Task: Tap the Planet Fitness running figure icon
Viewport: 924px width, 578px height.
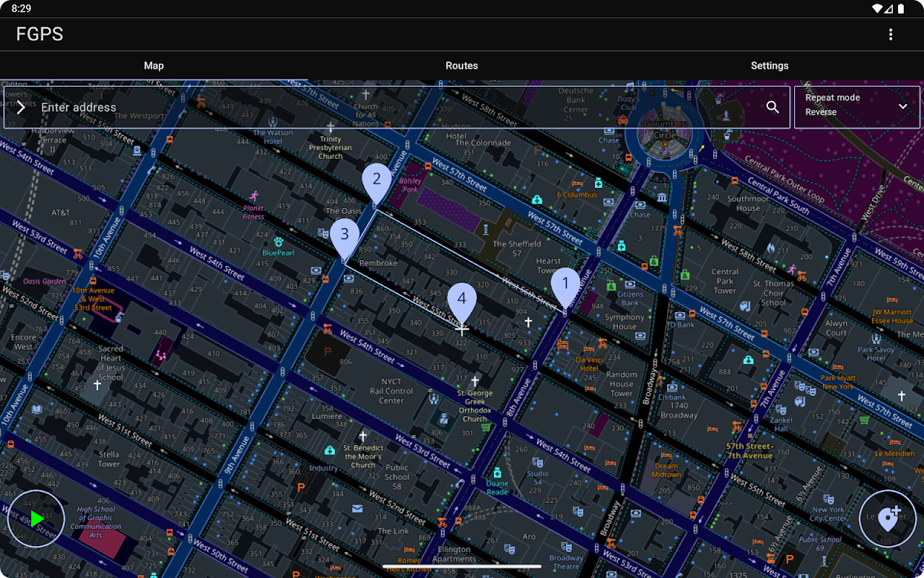Action: point(253,196)
